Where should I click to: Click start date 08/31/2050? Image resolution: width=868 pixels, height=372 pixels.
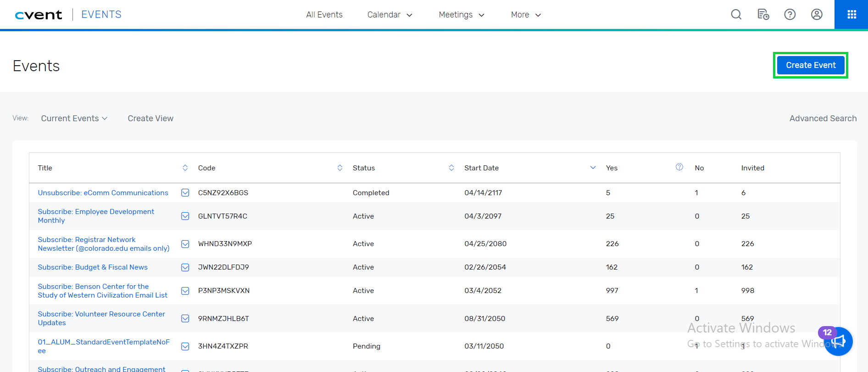coord(484,319)
